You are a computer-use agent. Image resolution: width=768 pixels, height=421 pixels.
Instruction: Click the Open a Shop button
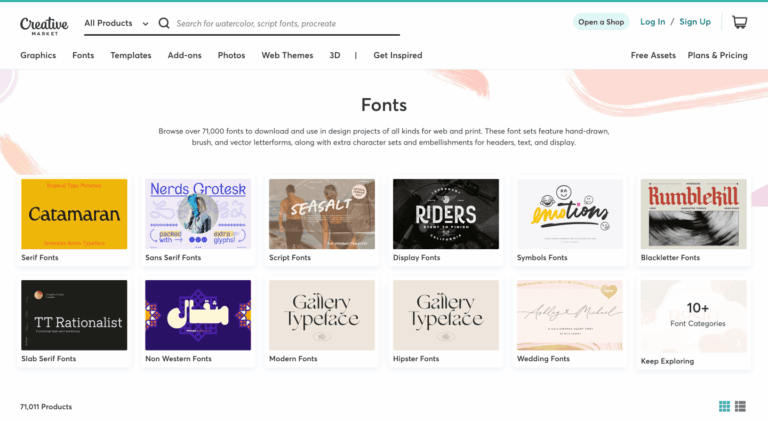(x=601, y=22)
